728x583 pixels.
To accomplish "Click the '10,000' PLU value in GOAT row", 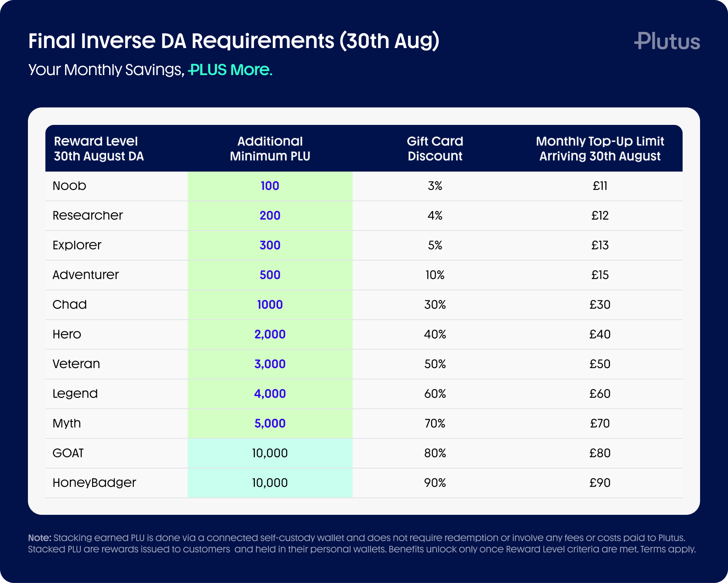I will click(x=270, y=453).
